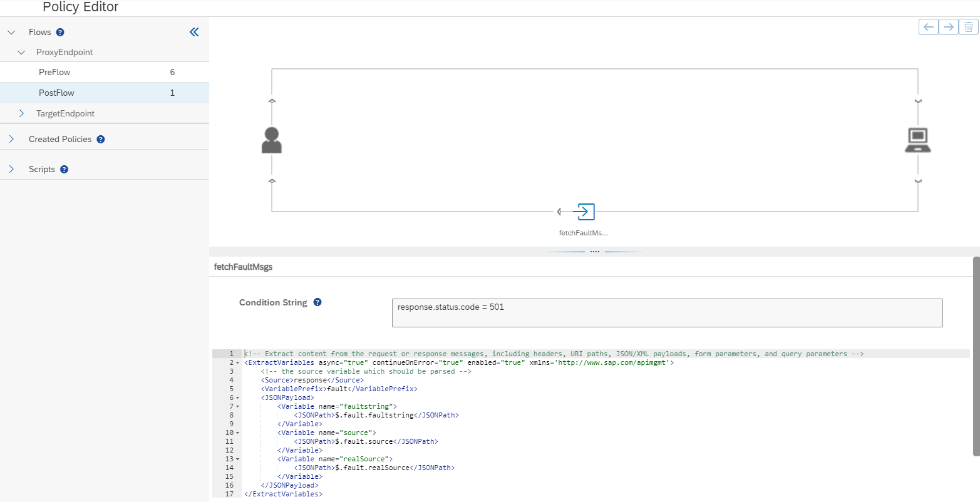Click the Scripts section label
The height and width of the screenshot is (502, 980).
pos(42,169)
